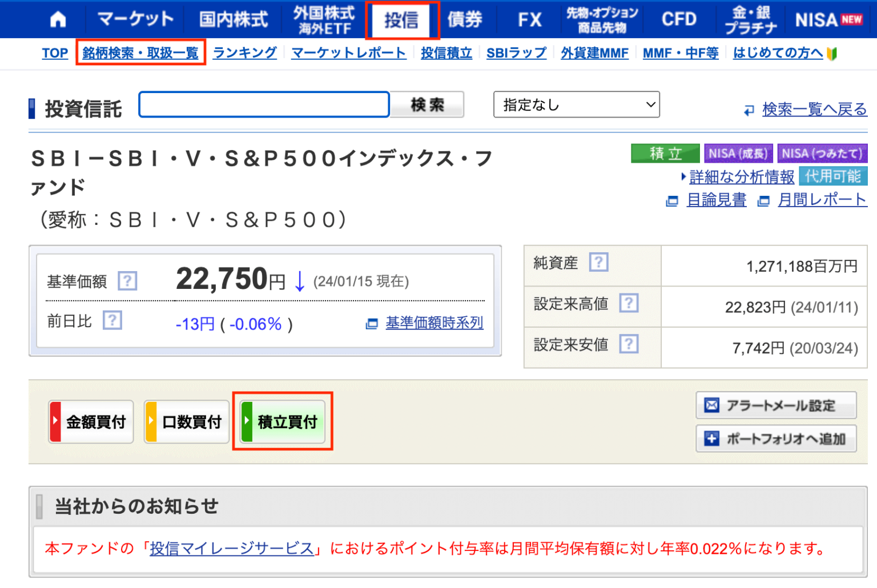Open help icon next to 前日比
The width and height of the screenshot is (877, 588).
[x=113, y=320]
